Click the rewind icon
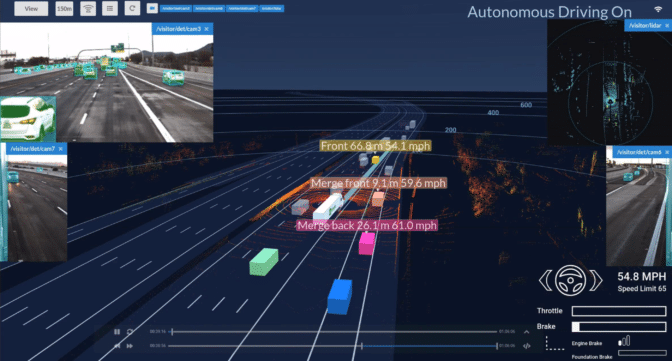 click(117, 346)
